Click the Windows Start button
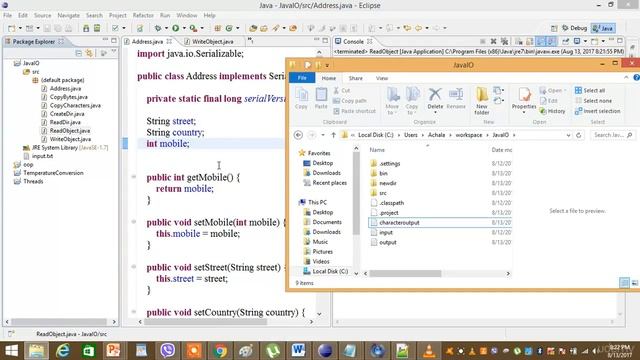 pyautogui.click(x=11, y=351)
